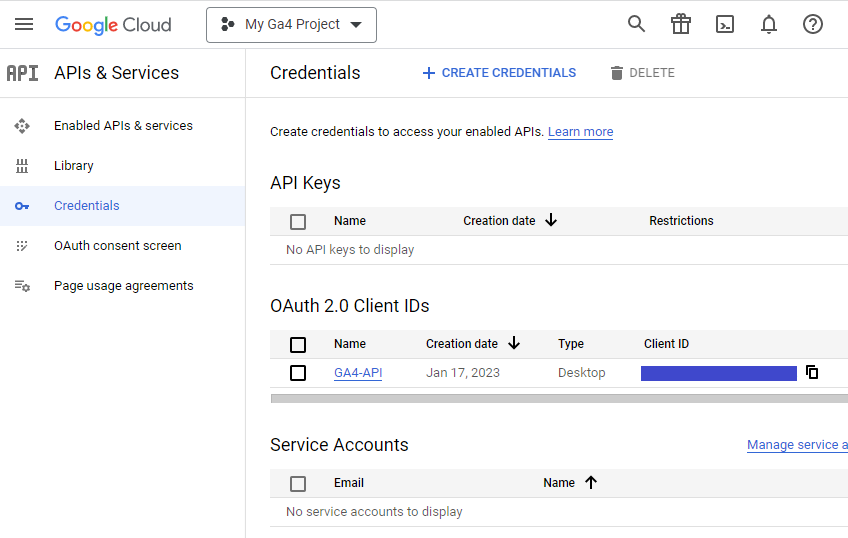Click the APIs & Services heading
The height and width of the screenshot is (538, 848).
coord(116,73)
